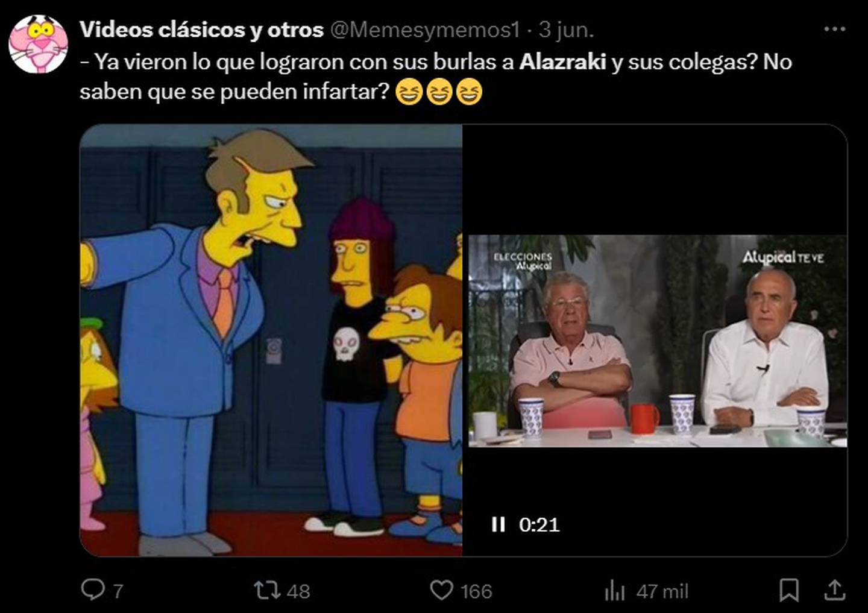Click the reply speech bubble icon
Viewport: 868px width, 613px height.
click(93, 589)
